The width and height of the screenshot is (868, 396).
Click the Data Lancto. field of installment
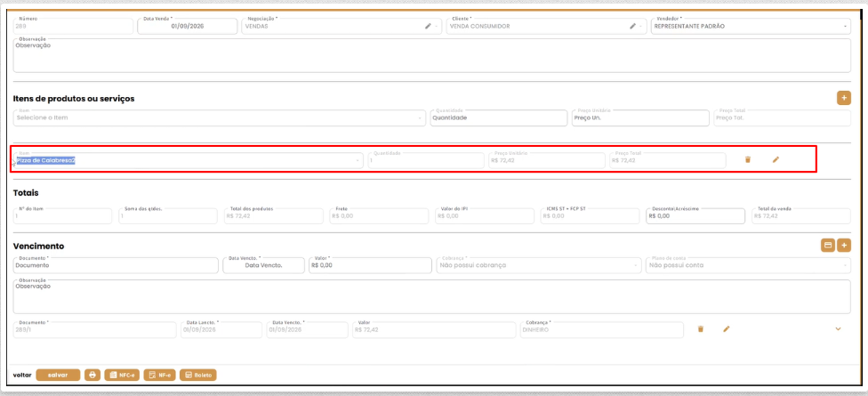click(221, 329)
